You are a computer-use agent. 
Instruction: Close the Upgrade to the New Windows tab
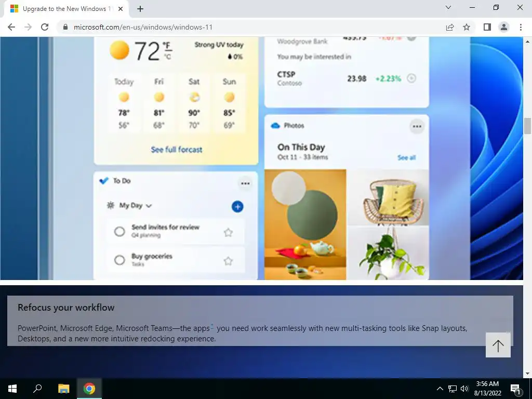[121, 9]
